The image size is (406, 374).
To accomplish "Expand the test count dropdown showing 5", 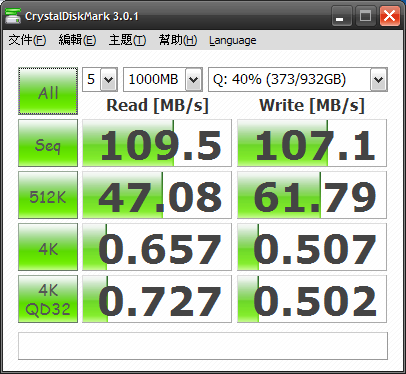I will [100, 79].
